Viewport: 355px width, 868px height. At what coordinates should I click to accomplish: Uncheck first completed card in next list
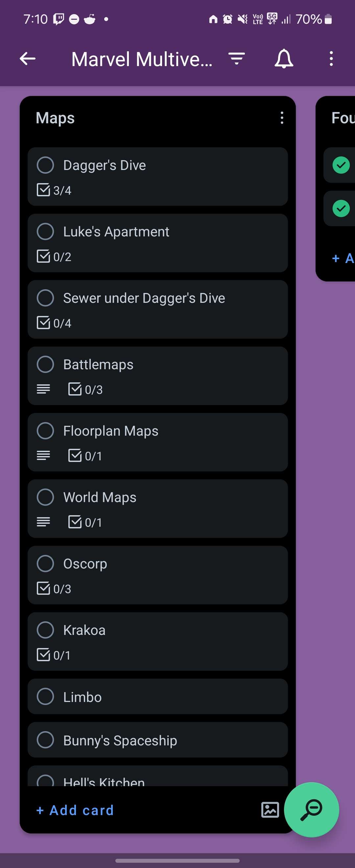341,165
